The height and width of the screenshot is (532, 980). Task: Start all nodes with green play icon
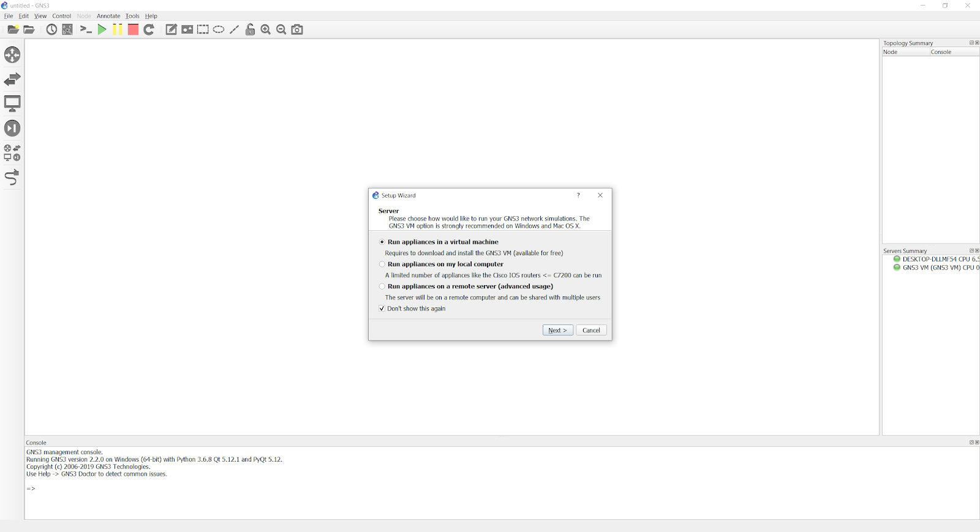pos(102,29)
